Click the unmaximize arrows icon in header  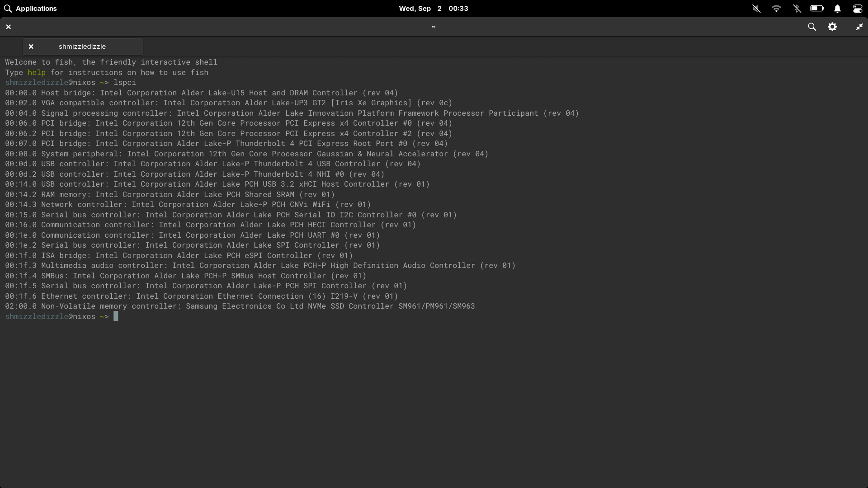pos(859,27)
